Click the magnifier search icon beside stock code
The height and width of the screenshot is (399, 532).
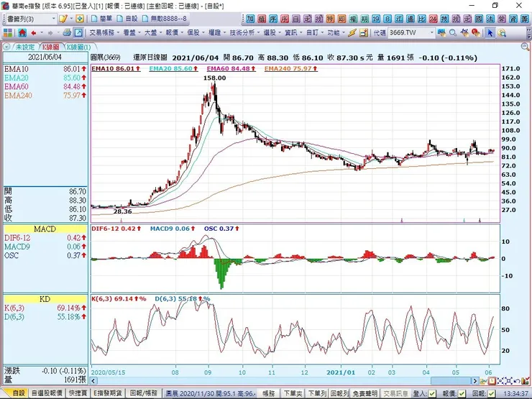(453, 32)
